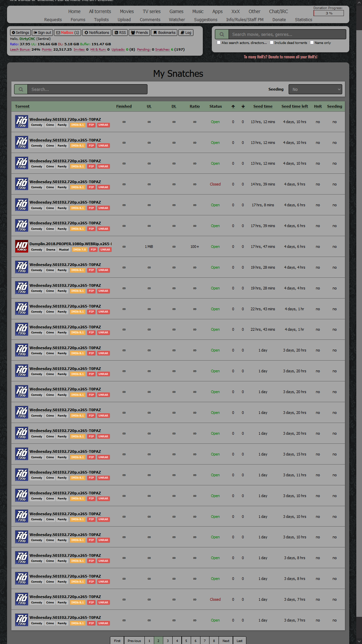
Task: Go to the Toplists page
Action: tap(102, 20)
